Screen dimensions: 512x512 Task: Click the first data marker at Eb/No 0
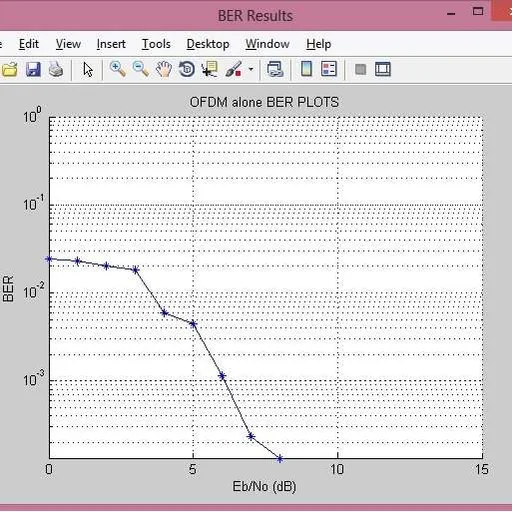coord(49,259)
